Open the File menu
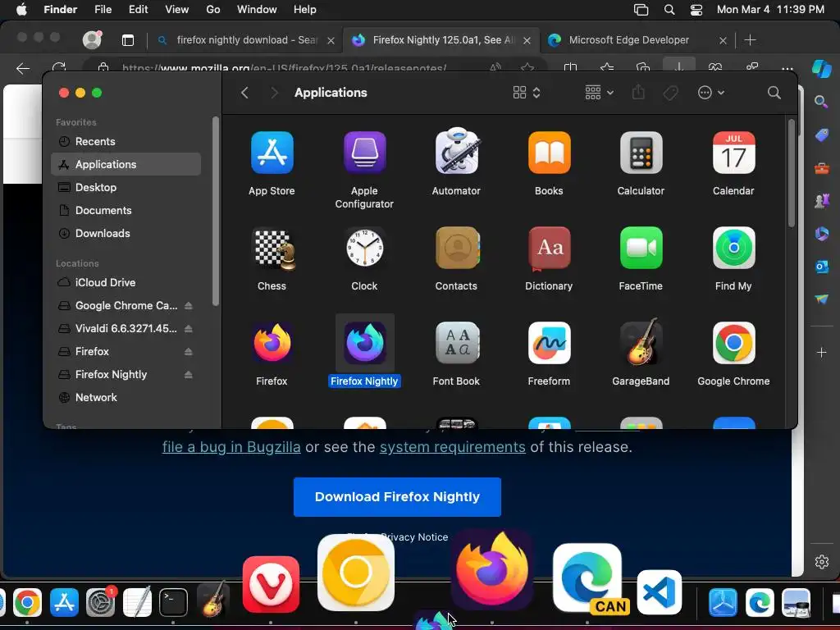The width and height of the screenshot is (840, 630). coord(103,10)
